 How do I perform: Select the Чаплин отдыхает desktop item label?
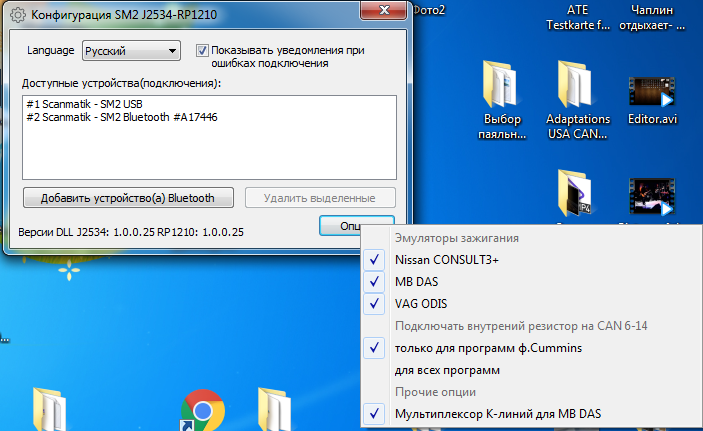[652, 17]
